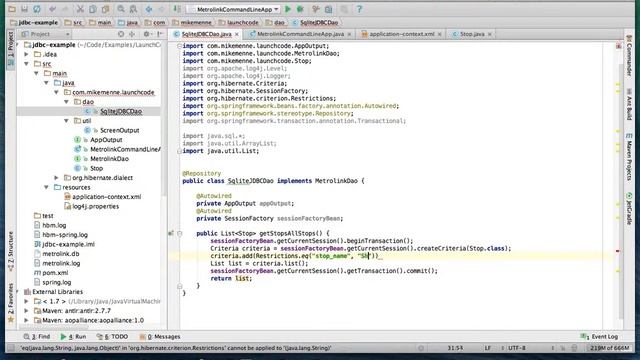This screenshot has width=640, height=360.
Task: Click the Project Structure toolbar icon
Action: [x=329, y=9]
